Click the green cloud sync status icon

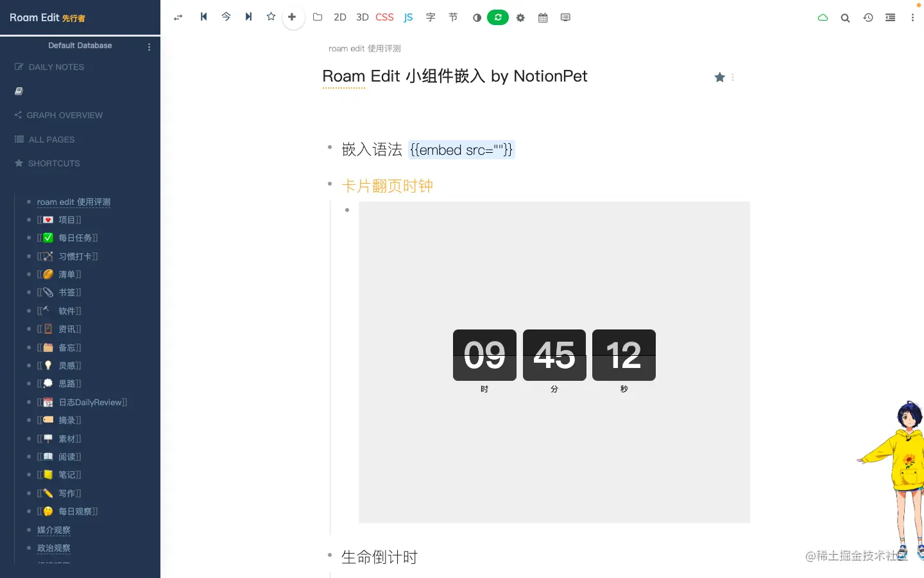[x=823, y=18]
